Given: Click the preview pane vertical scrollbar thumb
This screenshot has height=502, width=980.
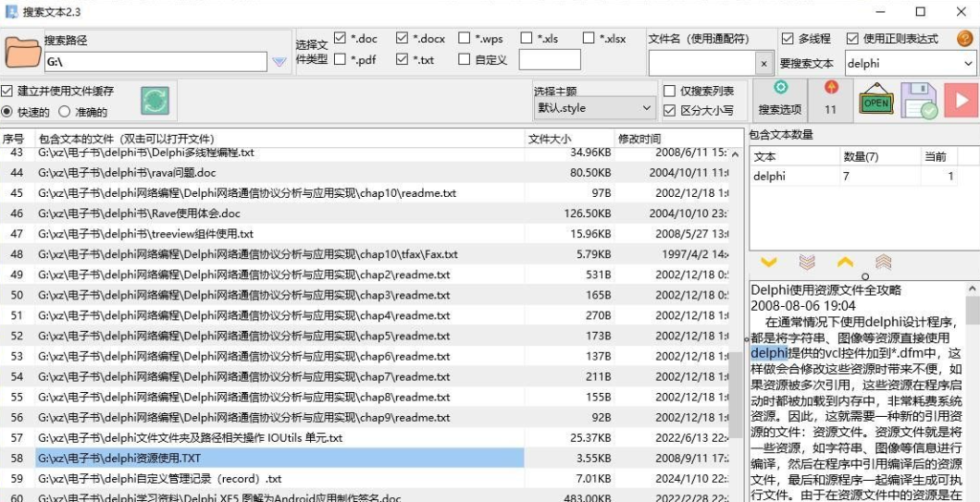Looking at the screenshot, I should coord(973,311).
